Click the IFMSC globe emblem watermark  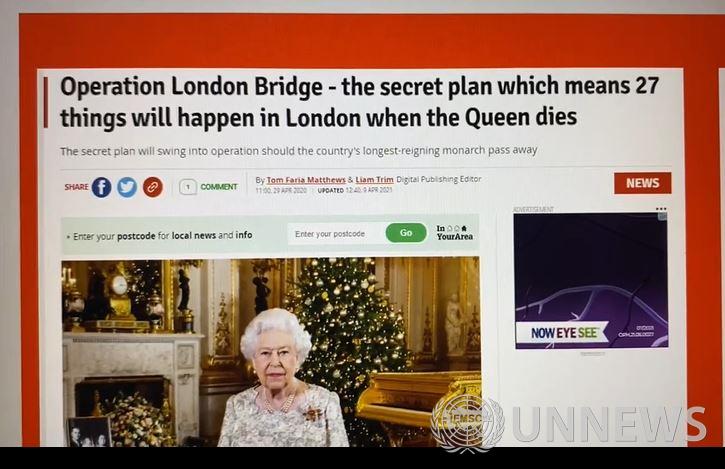pyautogui.click(x=467, y=422)
